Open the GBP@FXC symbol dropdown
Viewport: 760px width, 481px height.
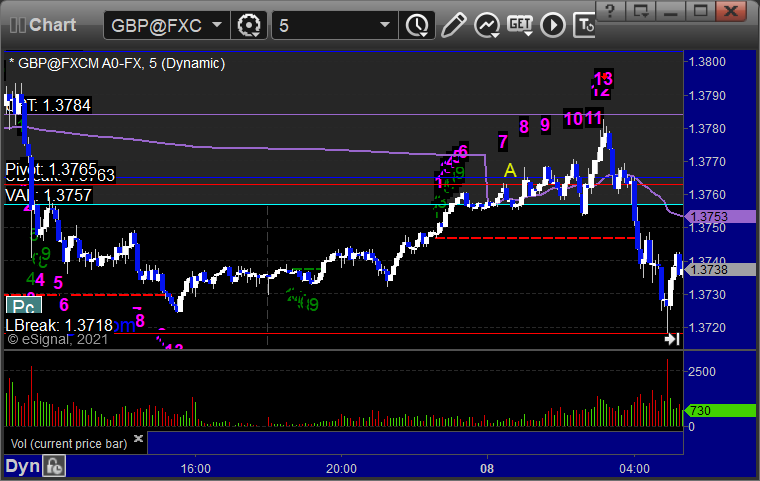click(166, 25)
